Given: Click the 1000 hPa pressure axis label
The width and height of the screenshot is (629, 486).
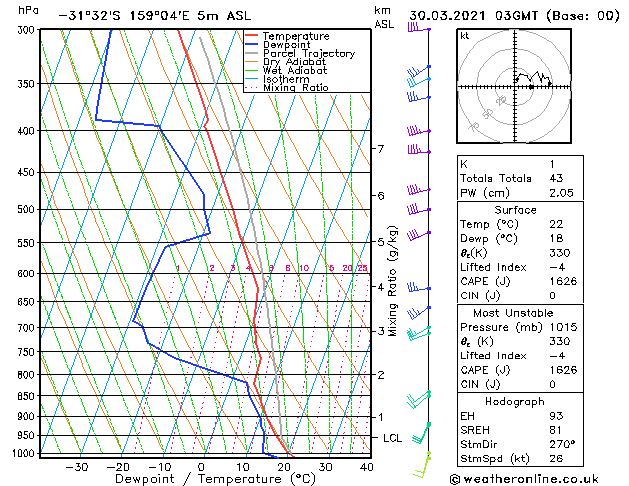Looking at the screenshot, I should coord(24,453).
